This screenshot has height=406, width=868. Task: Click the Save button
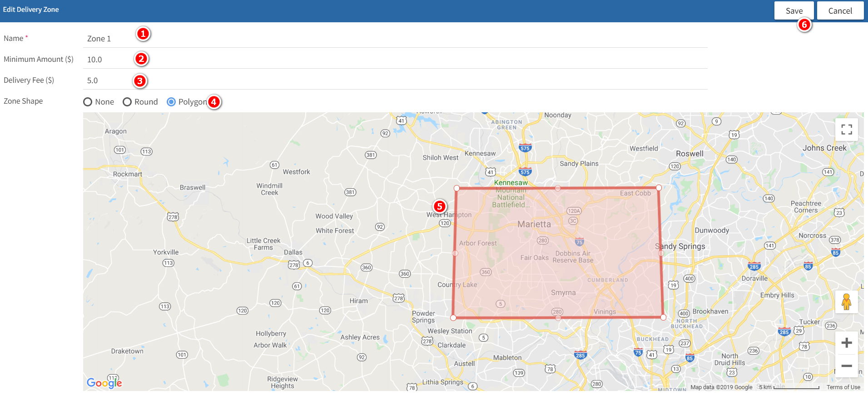coord(794,11)
